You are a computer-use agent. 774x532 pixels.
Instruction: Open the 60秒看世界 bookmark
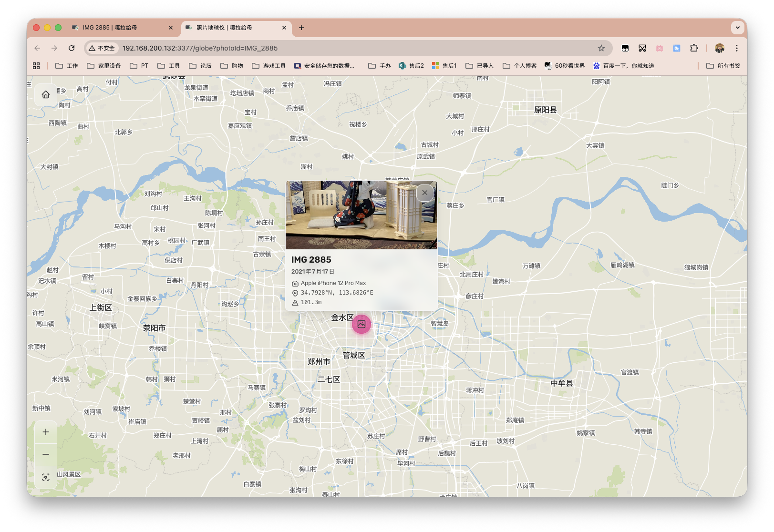(565, 66)
